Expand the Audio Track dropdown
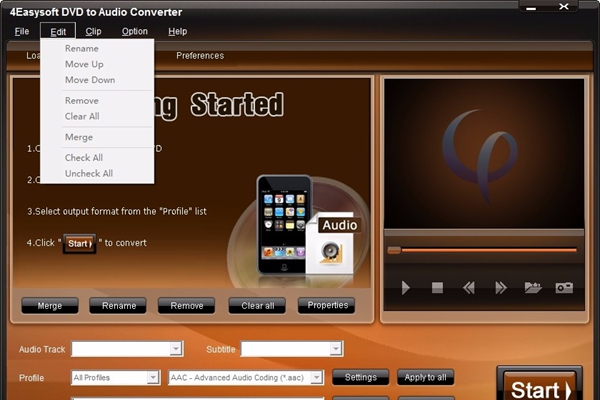Screen dimensions: 600x400 tap(176, 349)
